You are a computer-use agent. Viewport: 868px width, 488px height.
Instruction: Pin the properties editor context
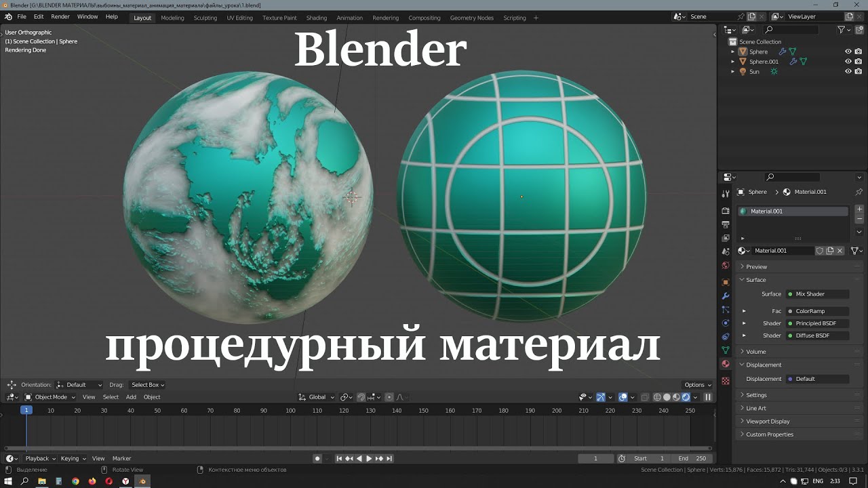click(x=859, y=192)
